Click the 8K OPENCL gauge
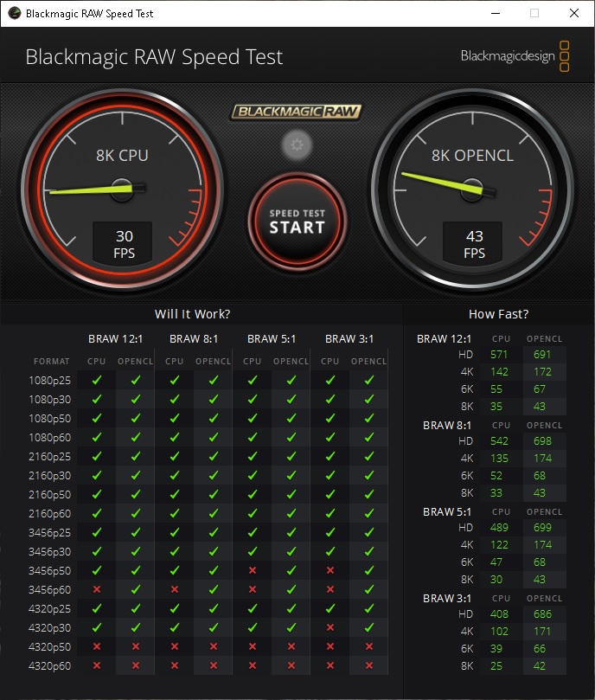 point(472,189)
